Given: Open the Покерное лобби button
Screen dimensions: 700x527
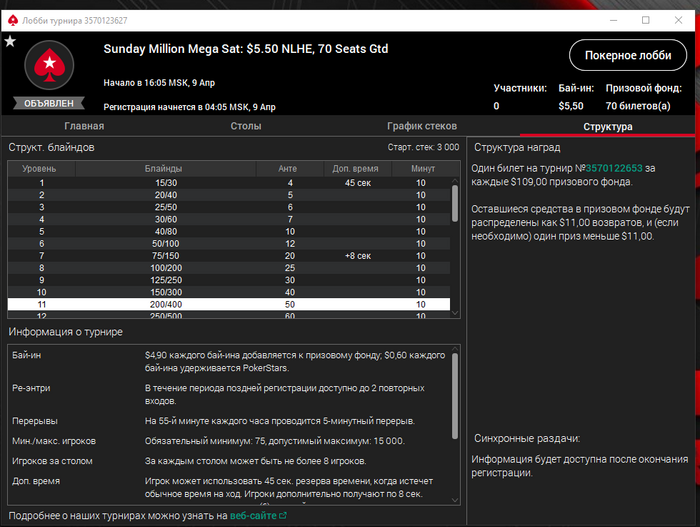Looking at the screenshot, I should click(628, 55).
